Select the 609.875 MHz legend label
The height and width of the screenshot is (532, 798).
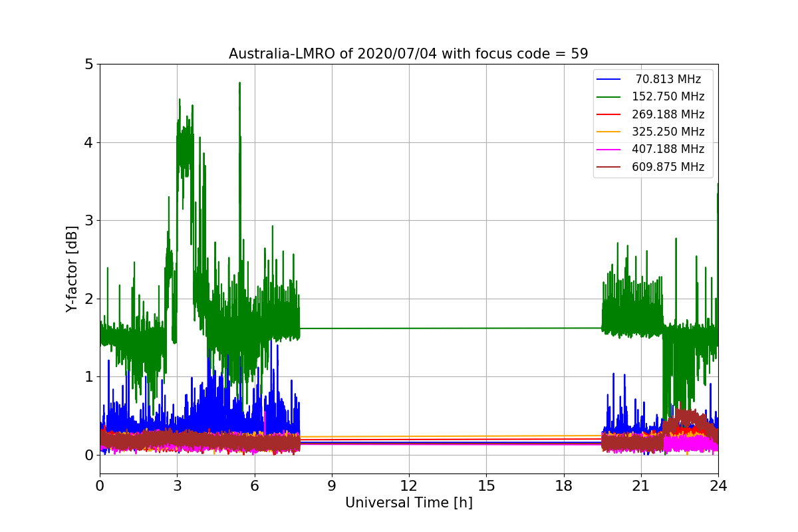668,167
